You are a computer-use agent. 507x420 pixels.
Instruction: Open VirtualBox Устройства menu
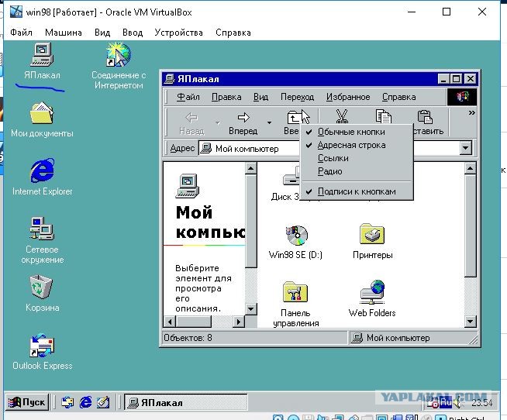pos(178,33)
